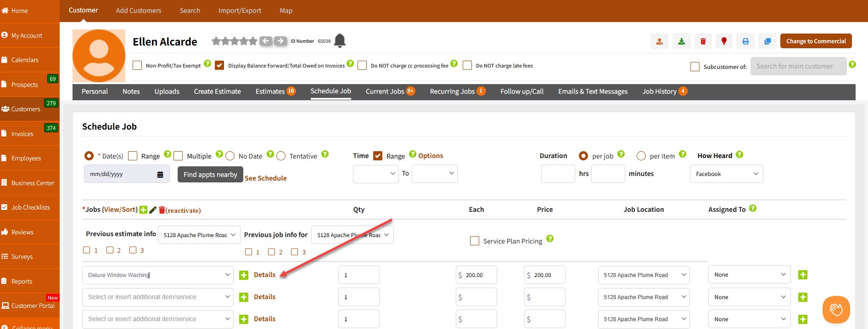Open the start time dropdown
This screenshot has width=868, height=329.
point(375,174)
